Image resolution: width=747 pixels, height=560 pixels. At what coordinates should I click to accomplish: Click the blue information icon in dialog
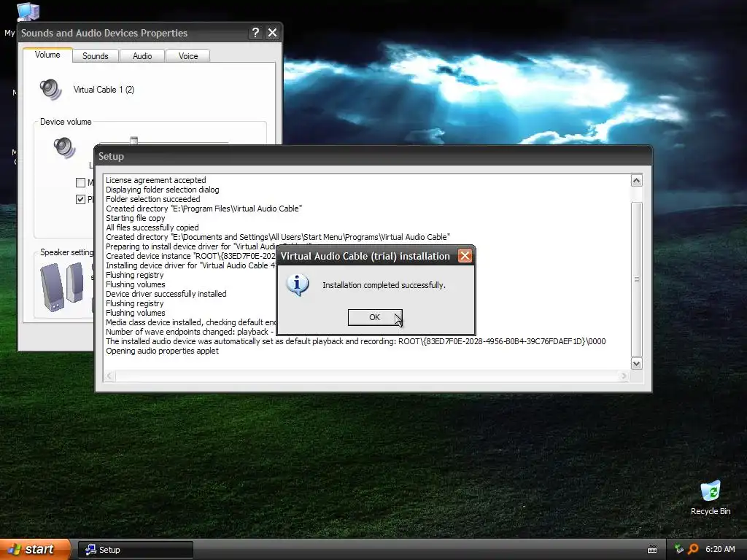[x=298, y=285]
